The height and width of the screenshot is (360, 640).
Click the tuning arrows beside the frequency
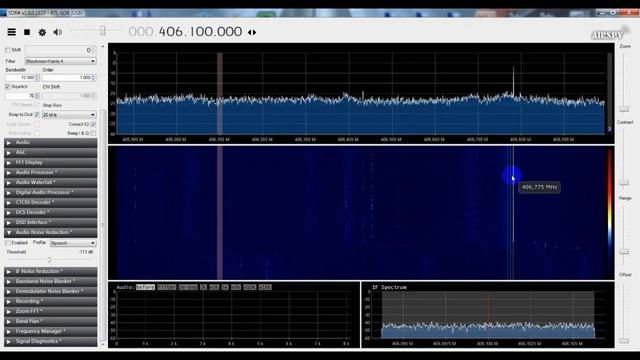[x=252, y=32]
